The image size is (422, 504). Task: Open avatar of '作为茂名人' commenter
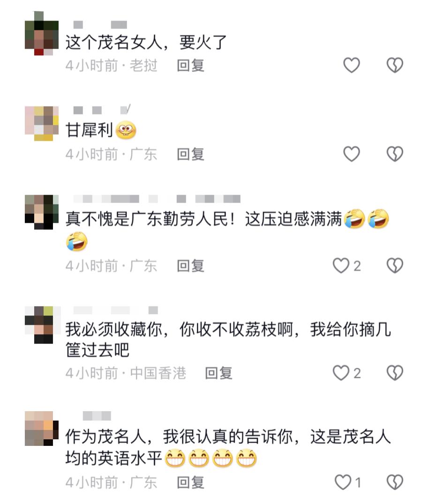(x=42, y=429)
